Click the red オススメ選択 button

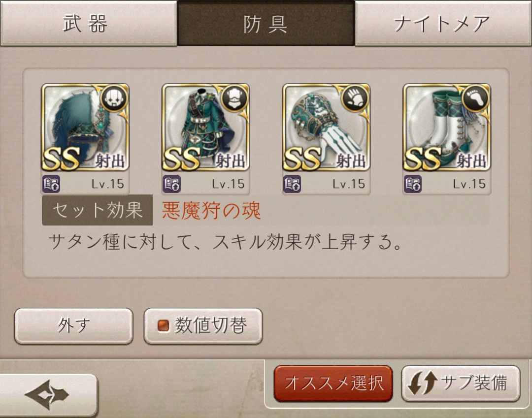(333, 384)
